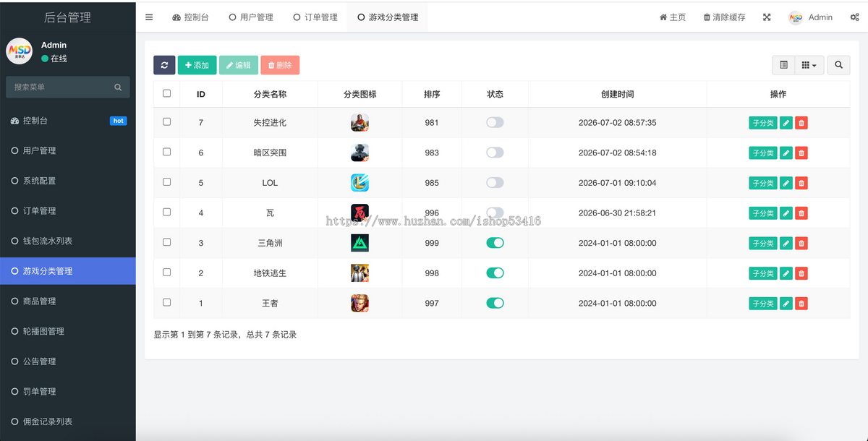The image size is (868, 441).
Task: Click 清除缓存 in the top header
Action: point(724,17)
